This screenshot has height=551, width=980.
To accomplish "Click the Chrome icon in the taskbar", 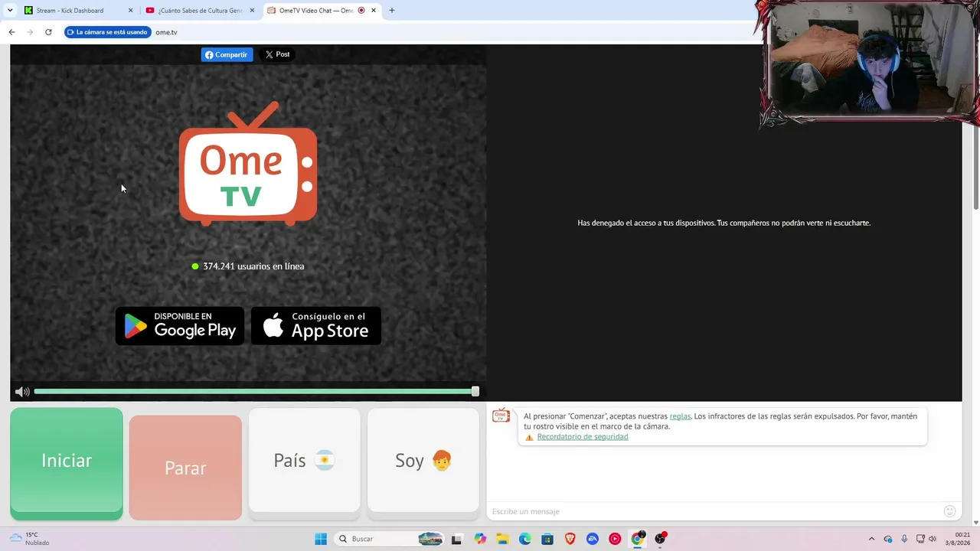I will click(x=637, y=539).
